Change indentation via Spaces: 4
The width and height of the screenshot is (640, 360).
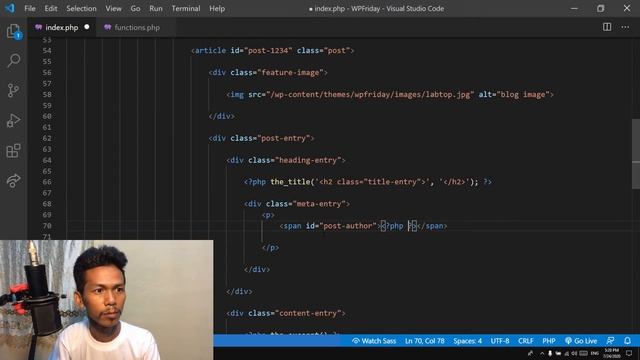(x=467, y=341)
